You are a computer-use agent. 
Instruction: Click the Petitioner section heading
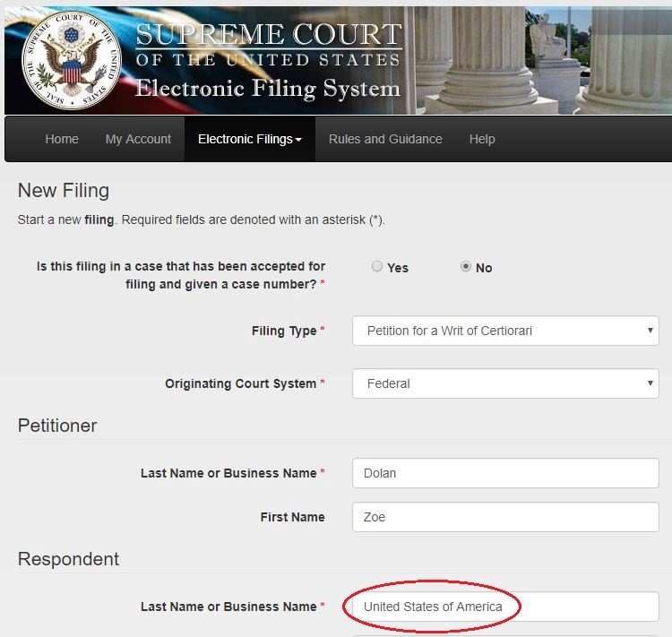pos(57,426)
